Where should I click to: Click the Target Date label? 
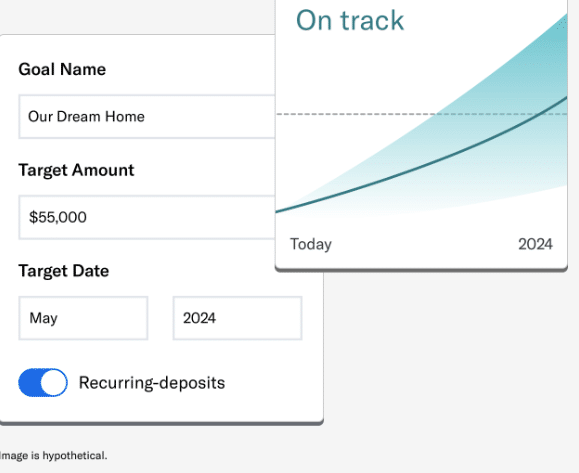(64, 271)
